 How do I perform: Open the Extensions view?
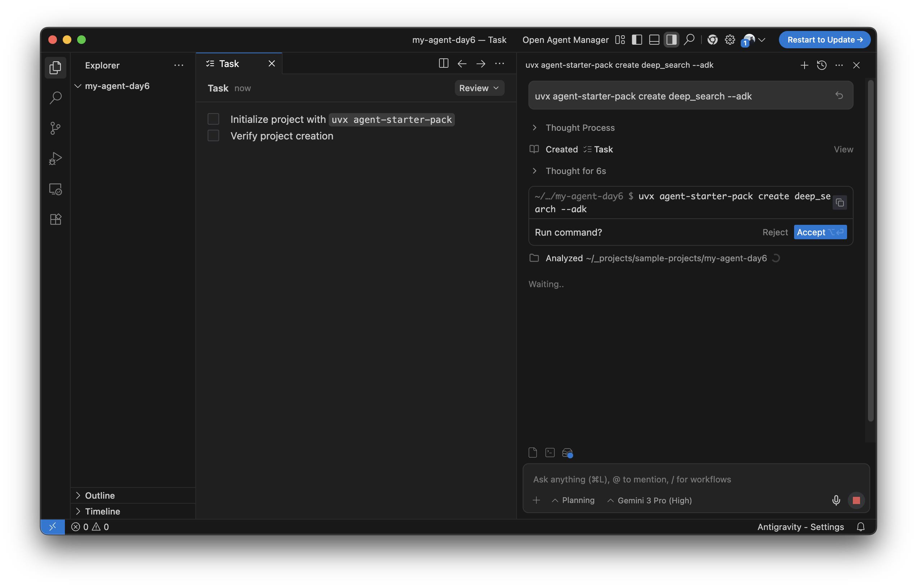[x=56, y=219]
